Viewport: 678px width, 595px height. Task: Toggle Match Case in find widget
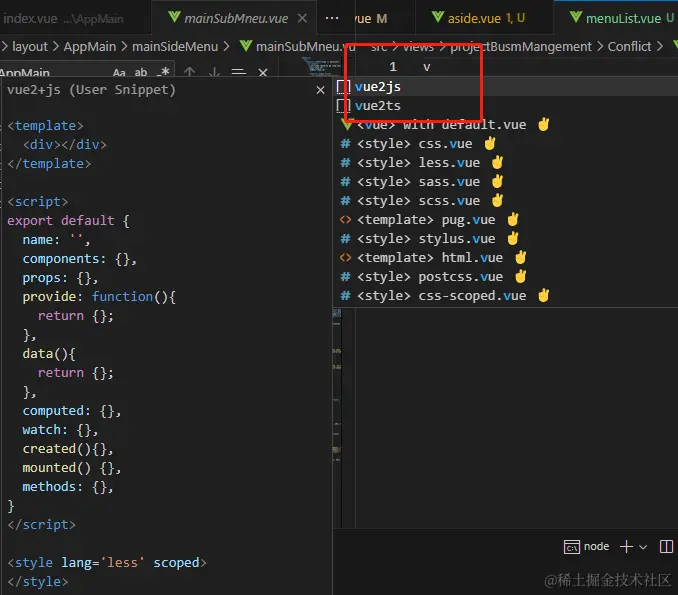click(119, 72)
